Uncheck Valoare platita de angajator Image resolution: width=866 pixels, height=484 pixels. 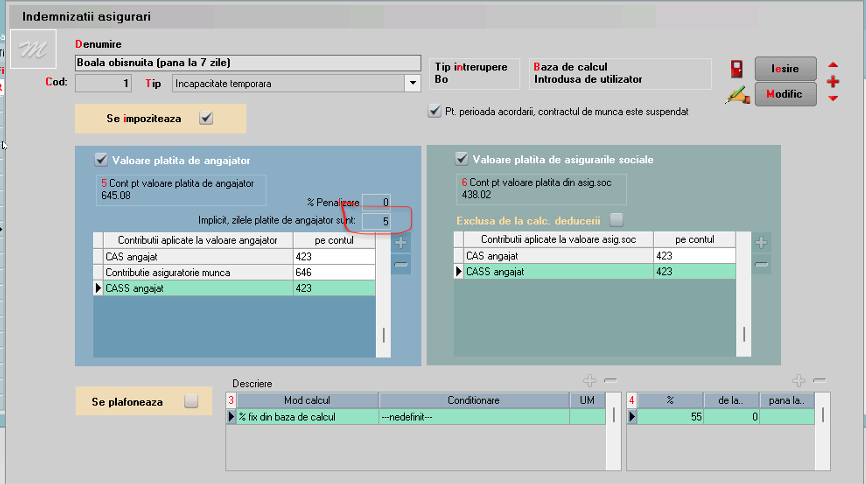click(101, 160)
